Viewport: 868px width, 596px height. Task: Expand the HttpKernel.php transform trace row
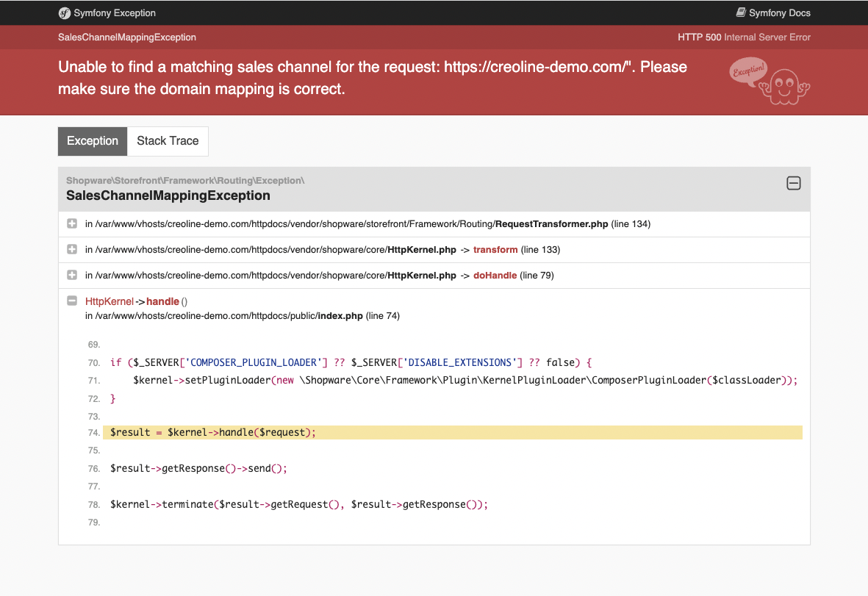pos(72,250)
